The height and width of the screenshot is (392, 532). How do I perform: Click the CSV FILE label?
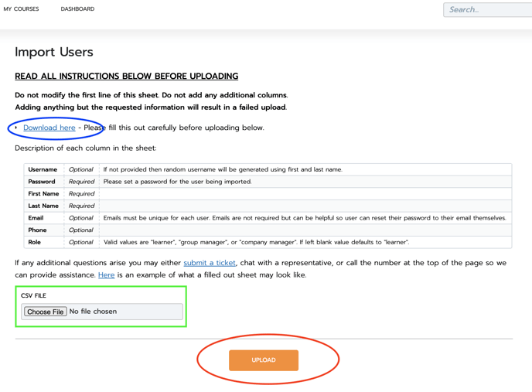click(x=33, y=295)
